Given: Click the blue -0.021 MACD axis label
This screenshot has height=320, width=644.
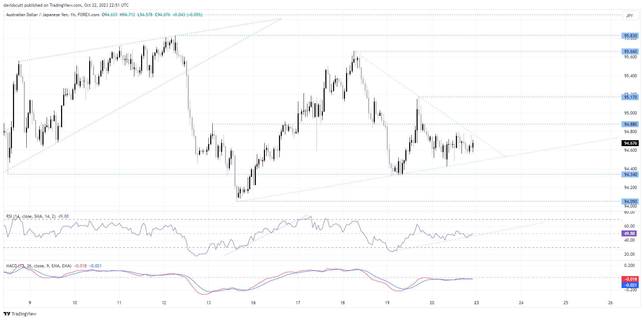Looking at the screenshot, I should coord(630,286).
